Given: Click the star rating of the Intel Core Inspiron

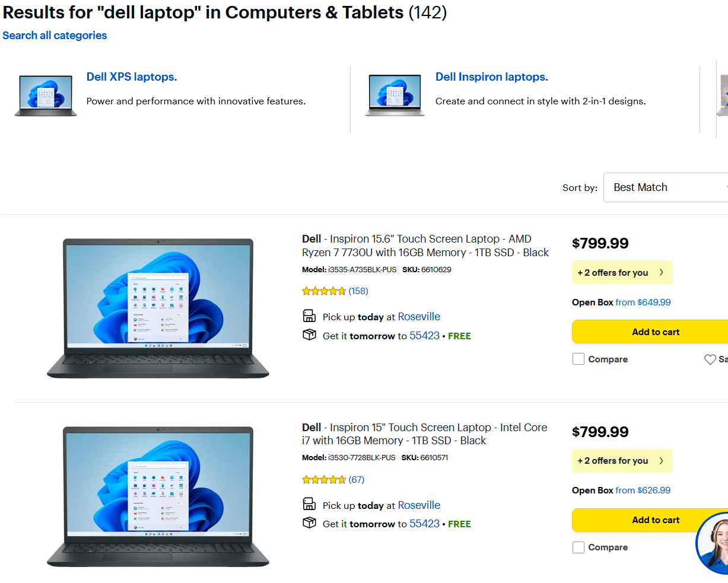Looking at the screenshot, I should 324,480.
